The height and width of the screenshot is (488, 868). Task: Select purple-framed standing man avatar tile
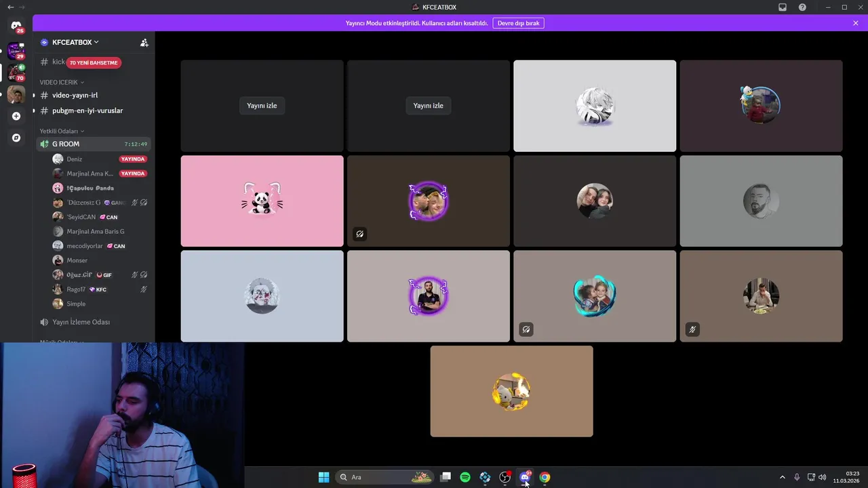[428, 296]
